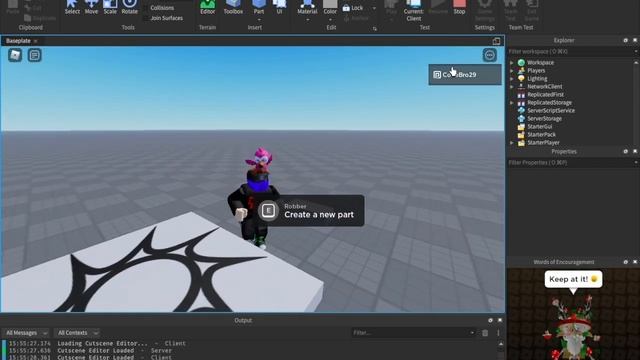Maximize viewport with the popout icon
This screenshot has width=640, height=360.
pos(496,41)
